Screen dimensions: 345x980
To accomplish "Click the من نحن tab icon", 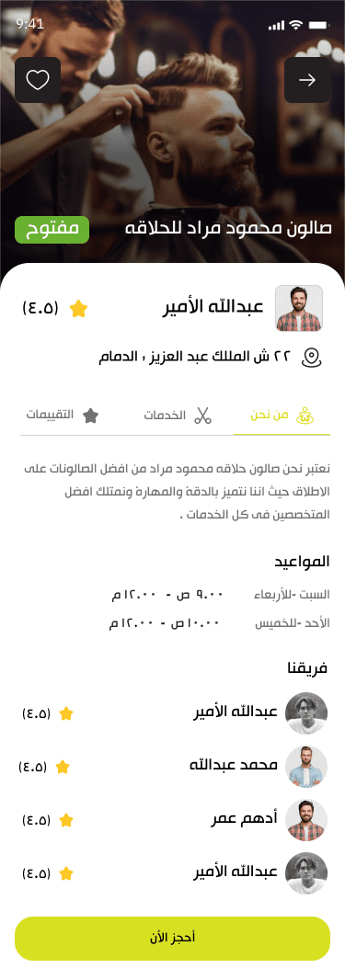I will tap(304, 416).
